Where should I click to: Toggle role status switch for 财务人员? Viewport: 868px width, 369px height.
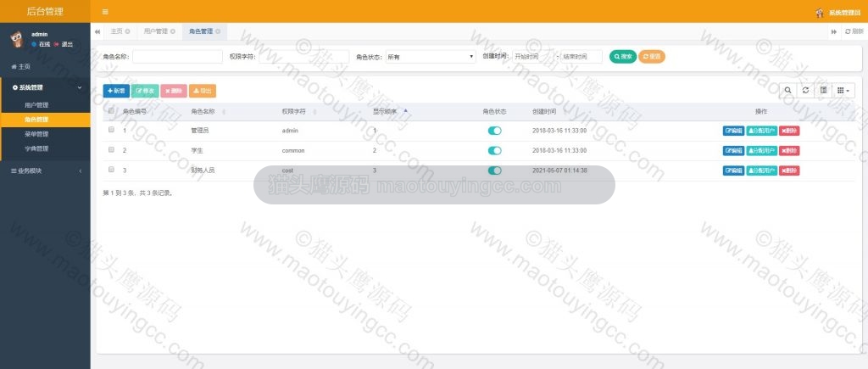tap(494, 171)
